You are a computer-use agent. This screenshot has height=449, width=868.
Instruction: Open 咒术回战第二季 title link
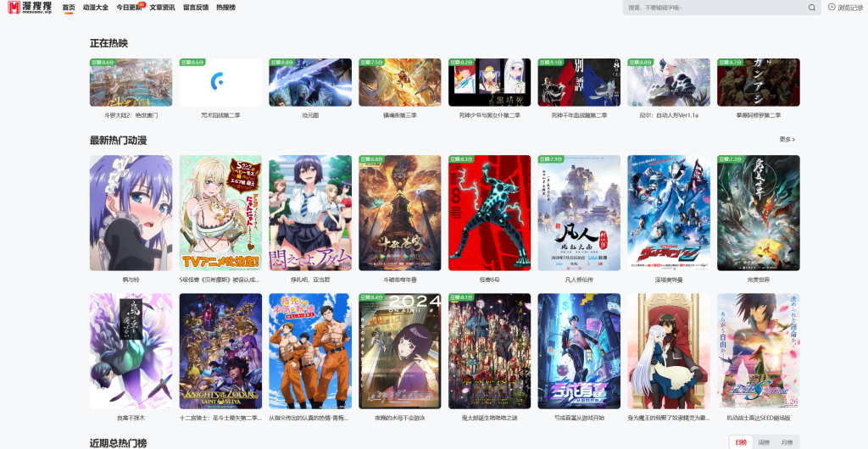click(220, 114)
